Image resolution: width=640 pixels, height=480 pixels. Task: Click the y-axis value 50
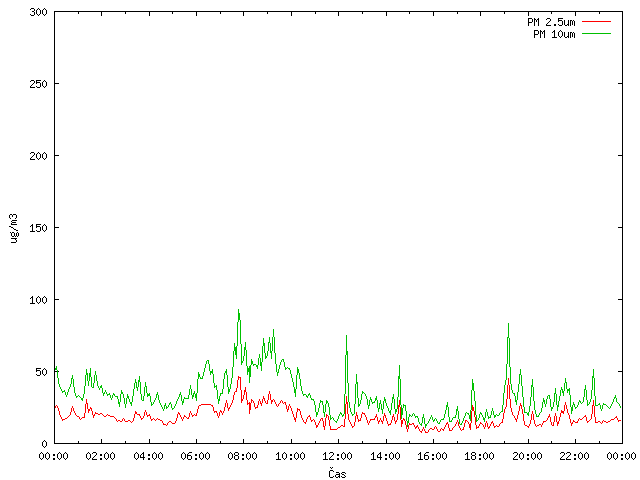[42, 372]
